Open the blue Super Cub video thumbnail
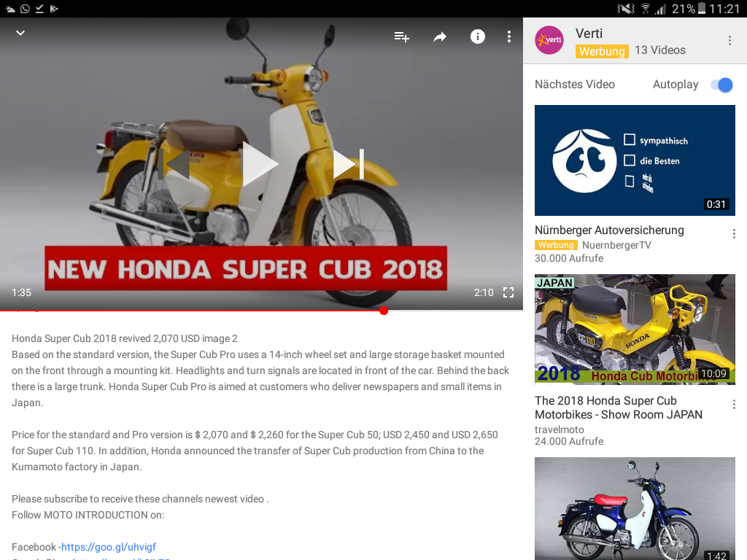The height and width of the screenshot is (560, 747). tap(635, 508)
